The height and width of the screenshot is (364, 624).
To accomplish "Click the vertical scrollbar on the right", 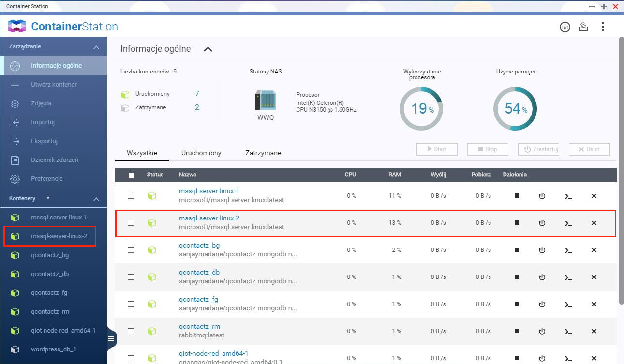I will [621, 169].
